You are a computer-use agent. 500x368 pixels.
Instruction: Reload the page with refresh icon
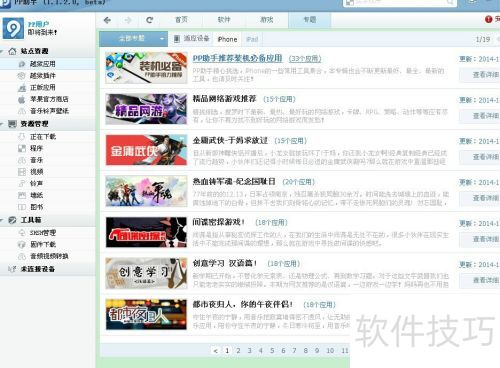[x=149, y=20]
